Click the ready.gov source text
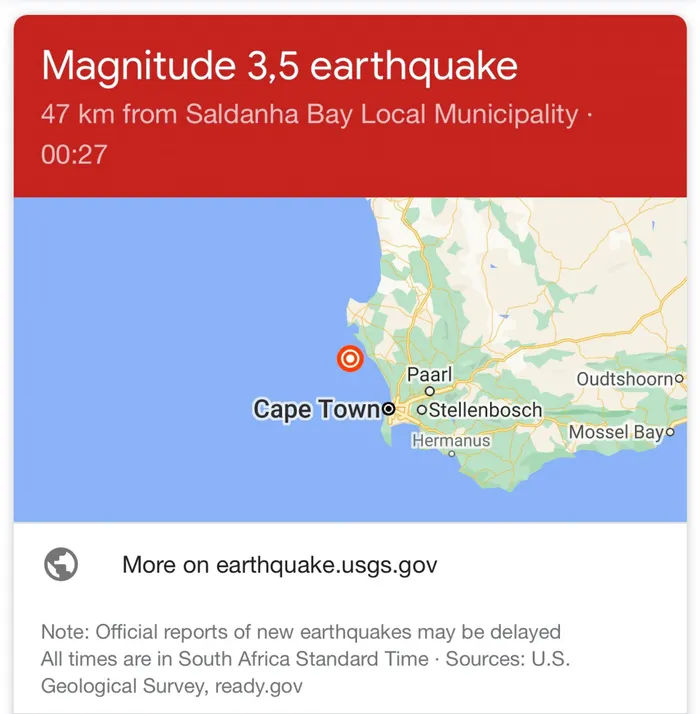Image resolution: width=700 pixels, height=714 pixels. (256, 686)
